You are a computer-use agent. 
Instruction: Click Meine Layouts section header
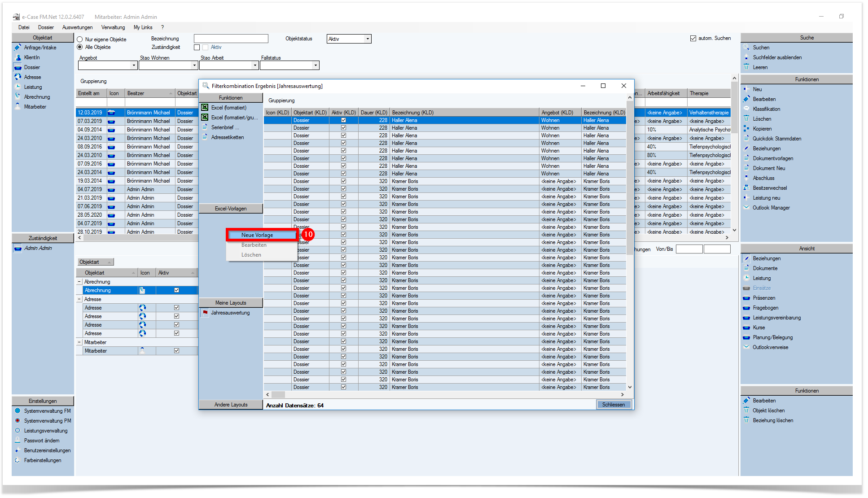tap(231, 303)
